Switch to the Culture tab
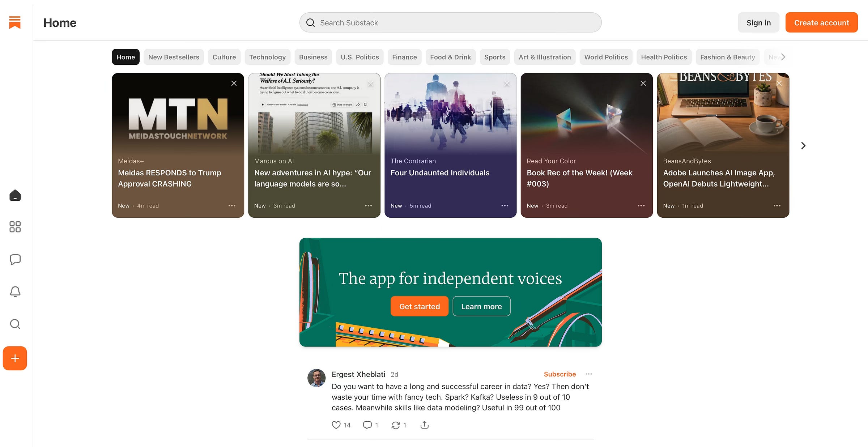Screen dimensions: 868x447 pyautogui.click(x=224, y=57)
